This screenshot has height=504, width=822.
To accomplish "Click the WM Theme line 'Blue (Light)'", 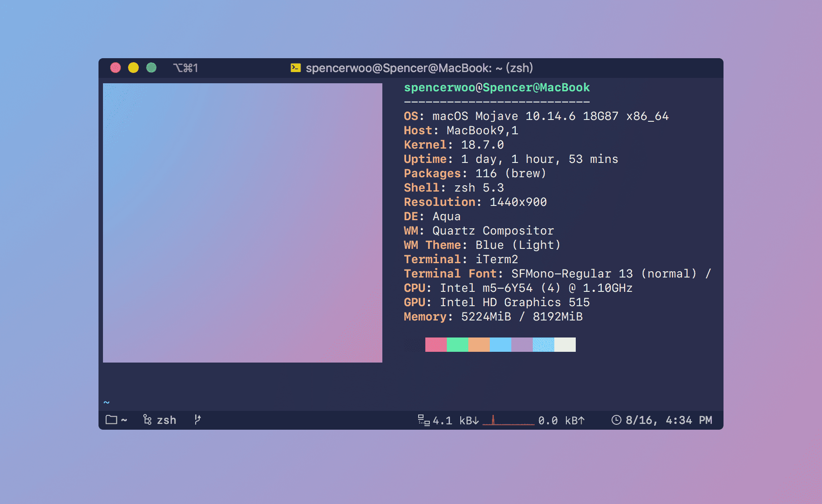I will tap(482, 245).
